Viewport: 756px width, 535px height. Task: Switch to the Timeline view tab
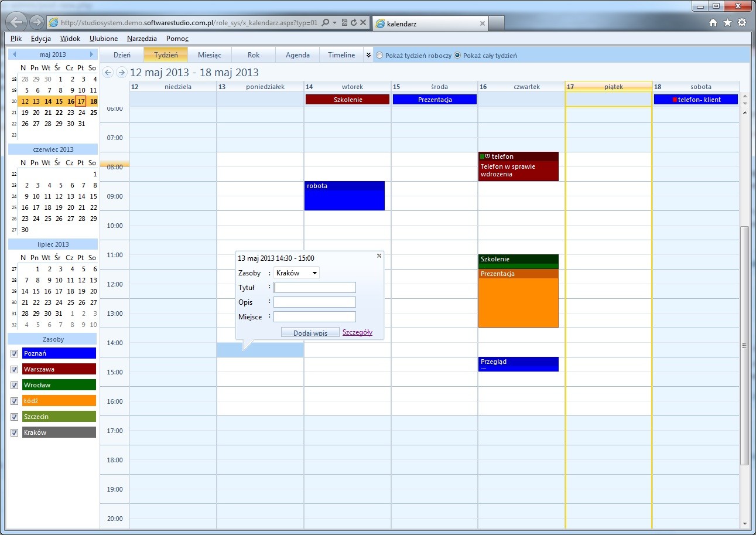(x=341, y=55)
